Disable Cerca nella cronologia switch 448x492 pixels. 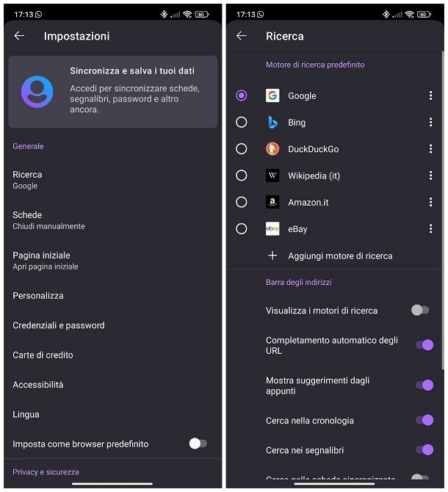pyautogui.click(x=424, y=421)
